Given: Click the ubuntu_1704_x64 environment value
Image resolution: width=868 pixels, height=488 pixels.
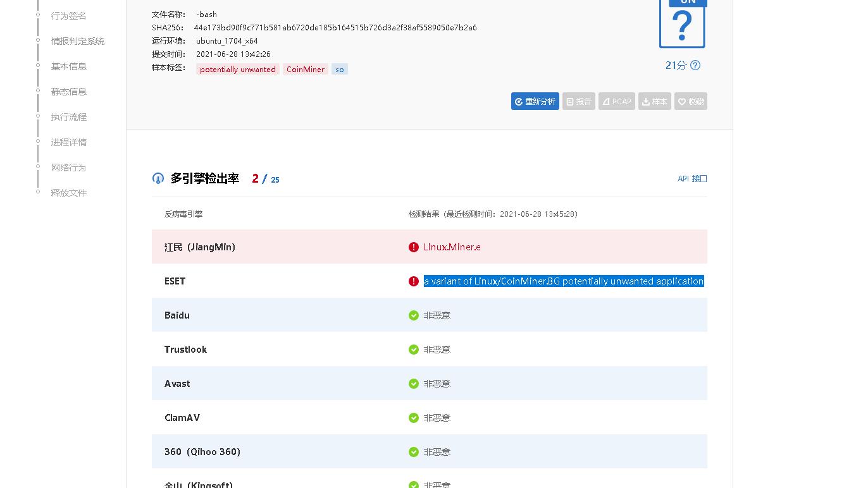Looking at the screenshot, I should (227, 41).
